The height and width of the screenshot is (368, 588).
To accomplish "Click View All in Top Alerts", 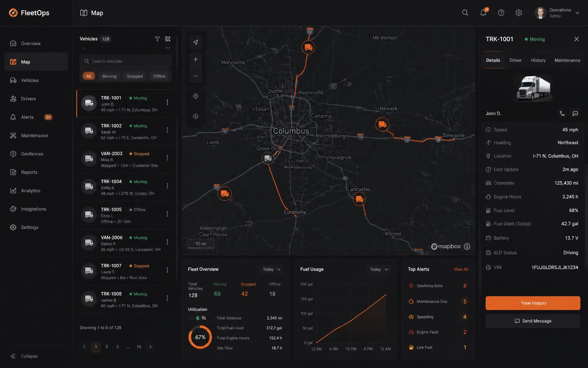I will [x=461, y=269].
